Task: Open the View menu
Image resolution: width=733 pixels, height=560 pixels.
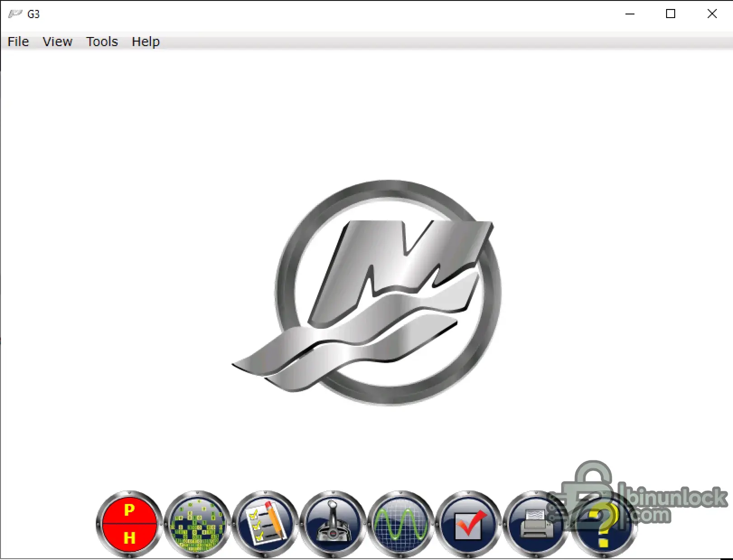Action: click(x=57, y=42)
